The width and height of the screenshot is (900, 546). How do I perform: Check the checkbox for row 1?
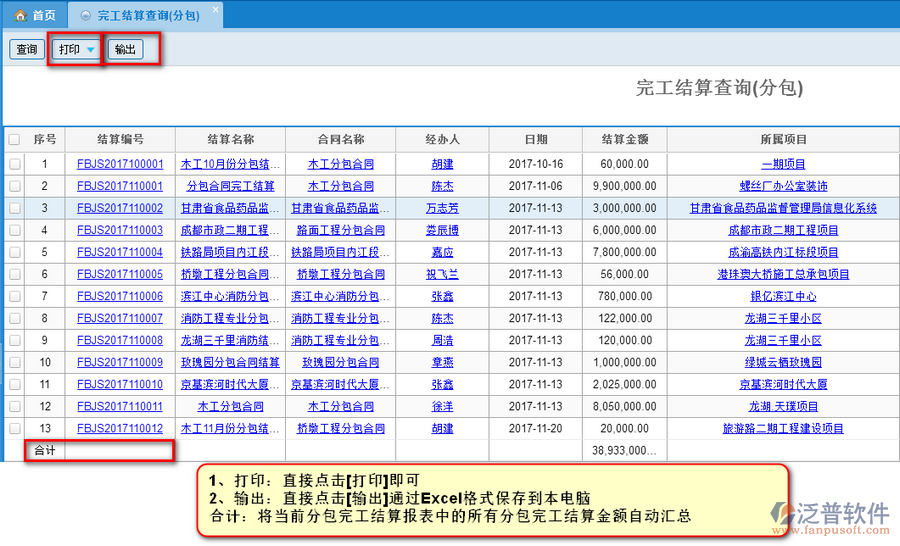14,164
